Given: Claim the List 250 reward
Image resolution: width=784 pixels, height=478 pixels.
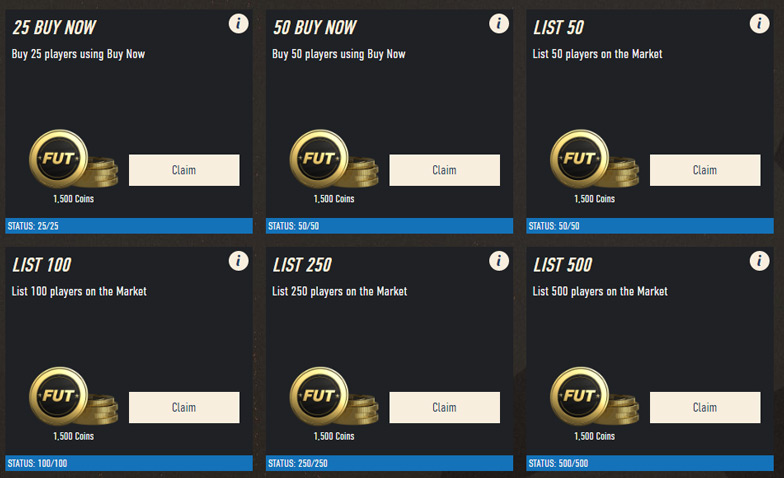Looking at the screenshot, I should pos(444,408).
